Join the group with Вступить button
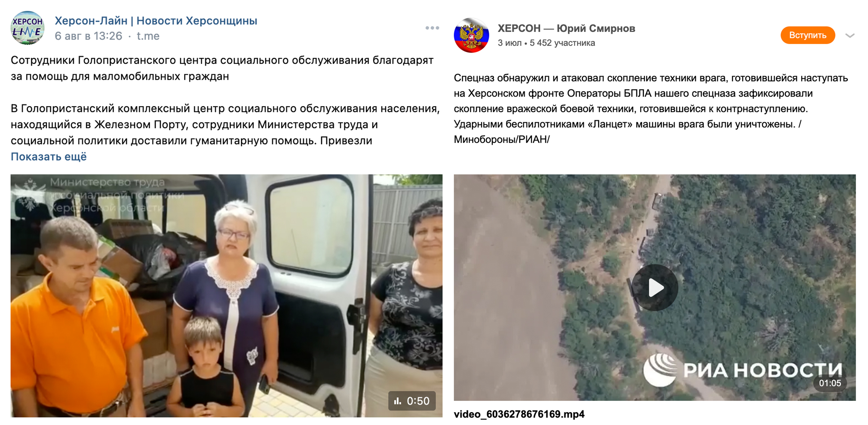 coord(808,35)
